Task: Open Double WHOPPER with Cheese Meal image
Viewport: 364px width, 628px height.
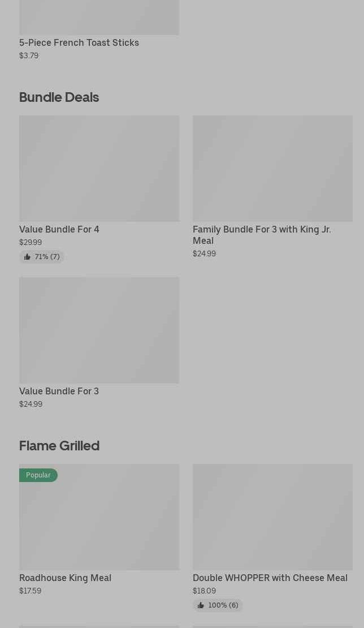Action: (x=272, y=517)
